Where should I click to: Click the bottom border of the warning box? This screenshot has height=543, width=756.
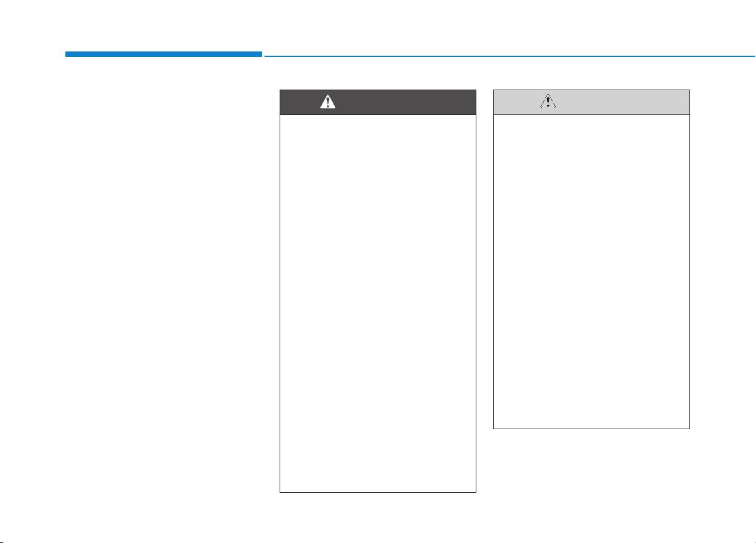tap(378, 492)
